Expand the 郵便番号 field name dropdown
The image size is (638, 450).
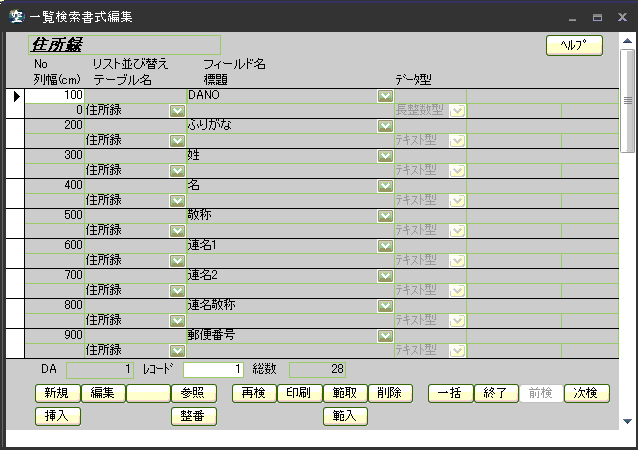pos(384,336)
